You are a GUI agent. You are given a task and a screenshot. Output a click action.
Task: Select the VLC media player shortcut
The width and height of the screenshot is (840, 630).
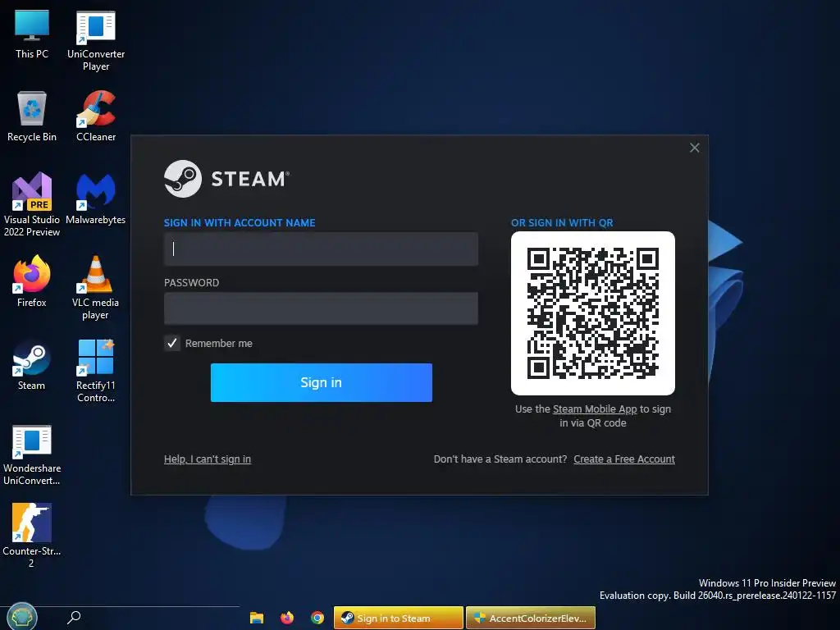(x=96, y=288)
